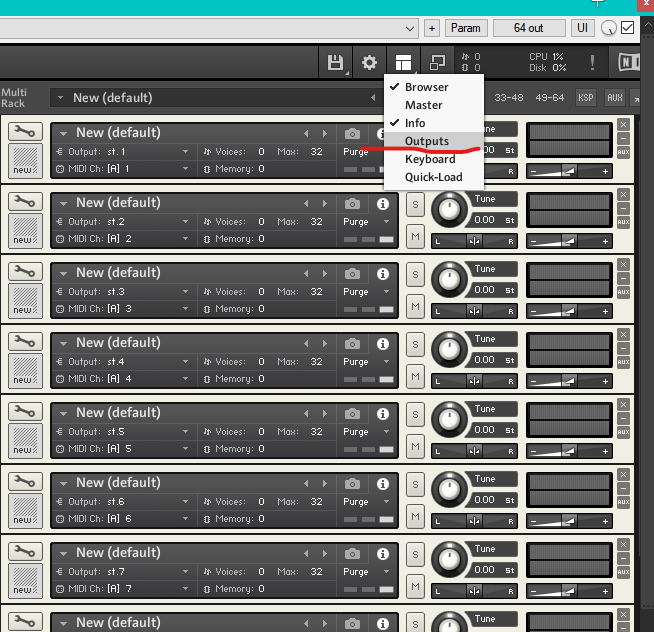Open the MIDI Ch 6 dropdown
The height and width of the screenshot is (632, 654).
pos(123,519)
